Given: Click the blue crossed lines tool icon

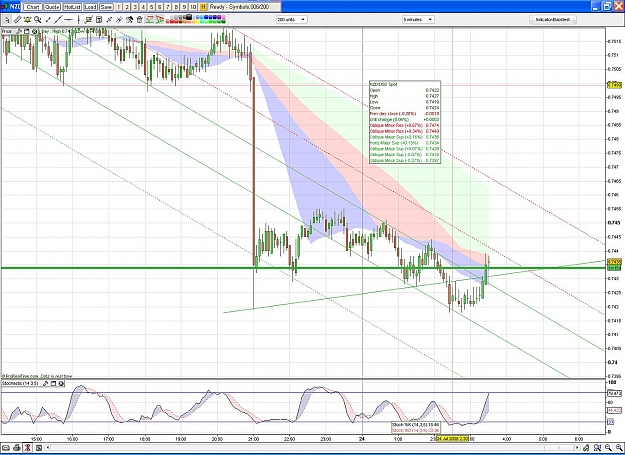Looking at the screenshot, I should (109, 19).
